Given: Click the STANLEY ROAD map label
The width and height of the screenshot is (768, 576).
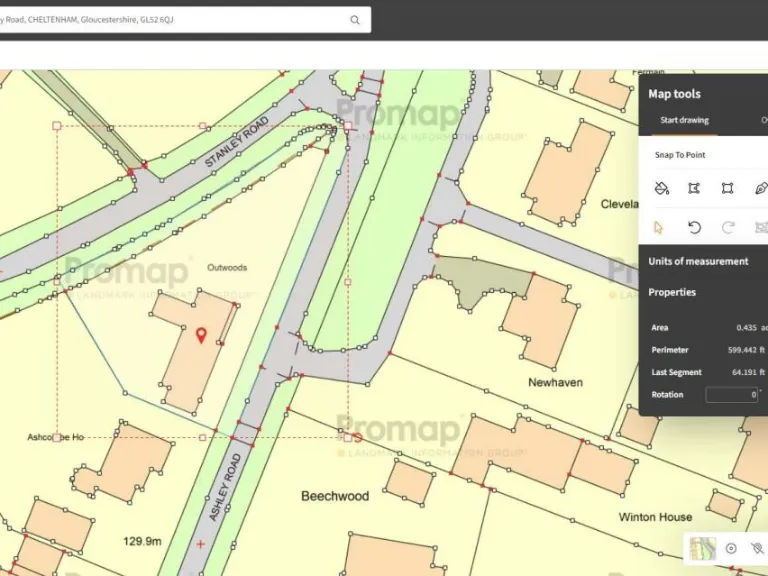Looking at the screenshot, I should [x=237, y=141].
